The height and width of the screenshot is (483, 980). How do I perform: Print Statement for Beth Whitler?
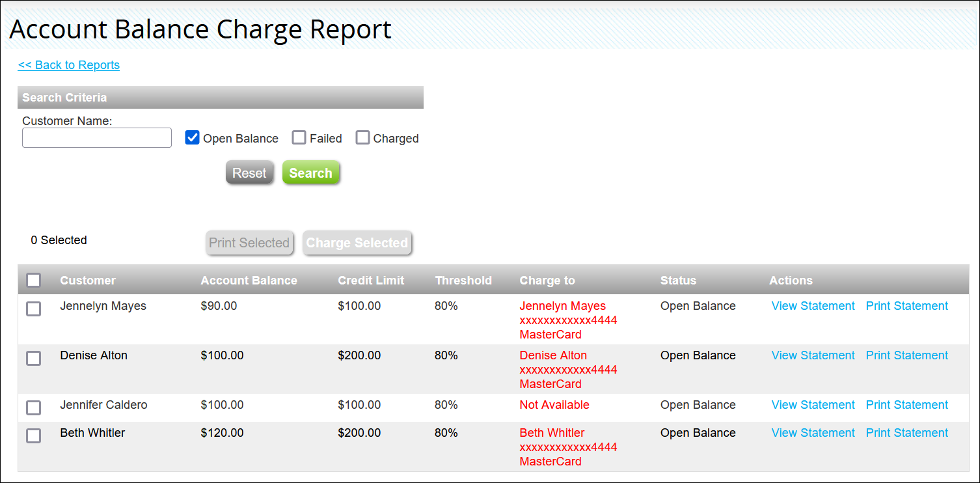point(906,433)
